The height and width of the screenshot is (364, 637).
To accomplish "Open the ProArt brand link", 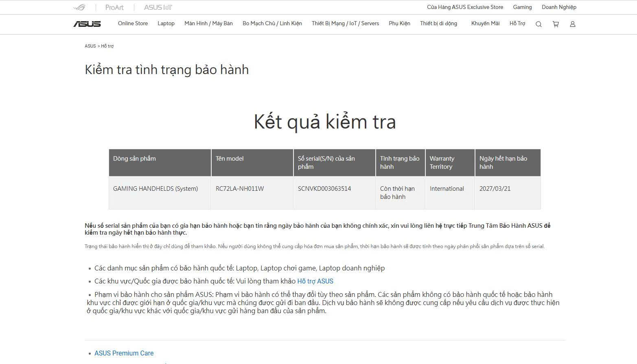I will 114,7.
